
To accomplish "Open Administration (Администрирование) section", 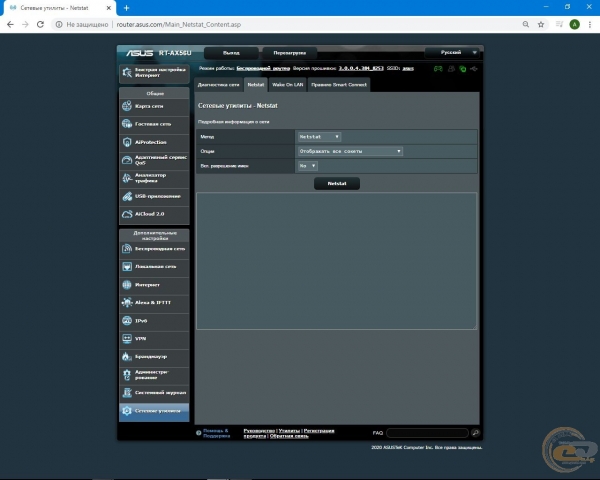I will coord(154,375).
